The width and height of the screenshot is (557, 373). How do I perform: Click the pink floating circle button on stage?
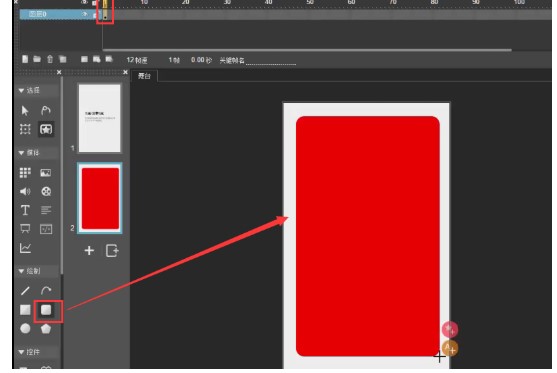tap(450, 330)
